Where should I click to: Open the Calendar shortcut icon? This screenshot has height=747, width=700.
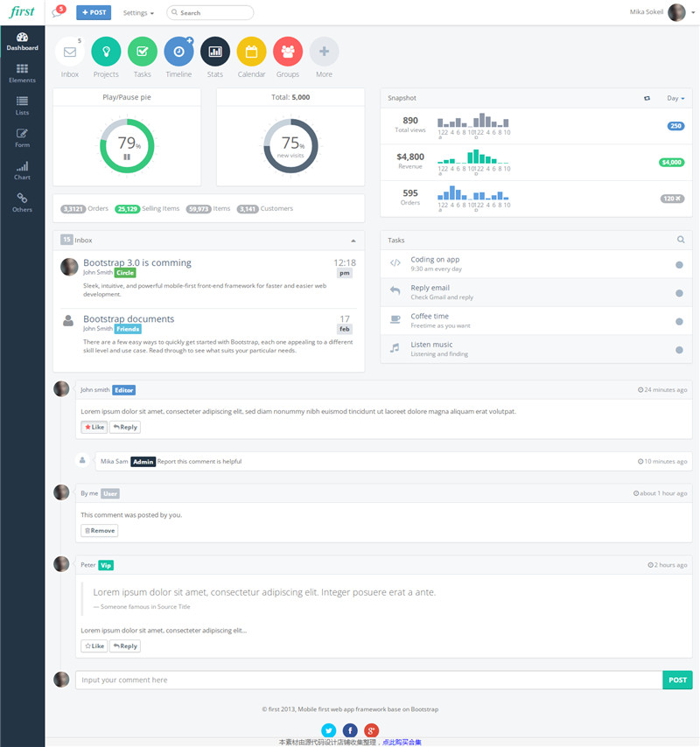click(x=252, y=52)
